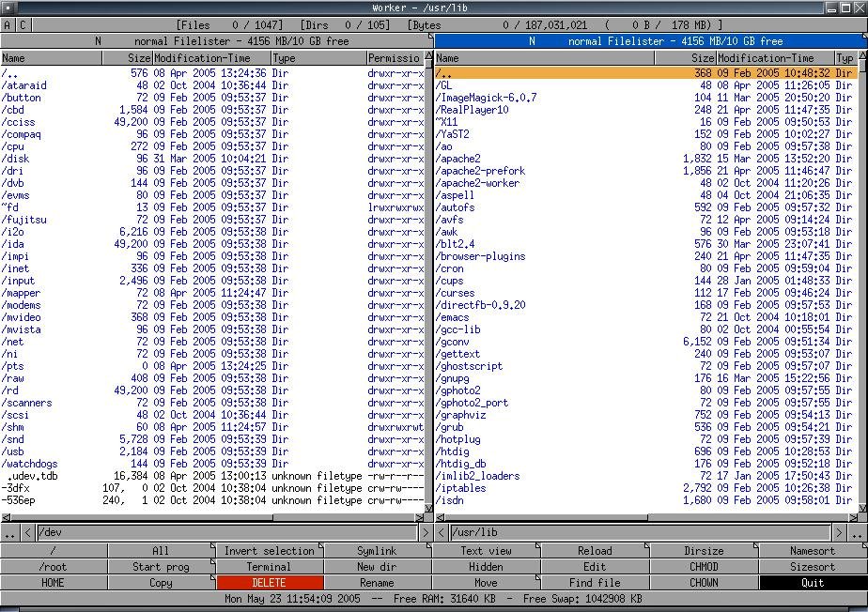868x612 pixels.
Task: Click the DELETE button
Action: [270, 583]
